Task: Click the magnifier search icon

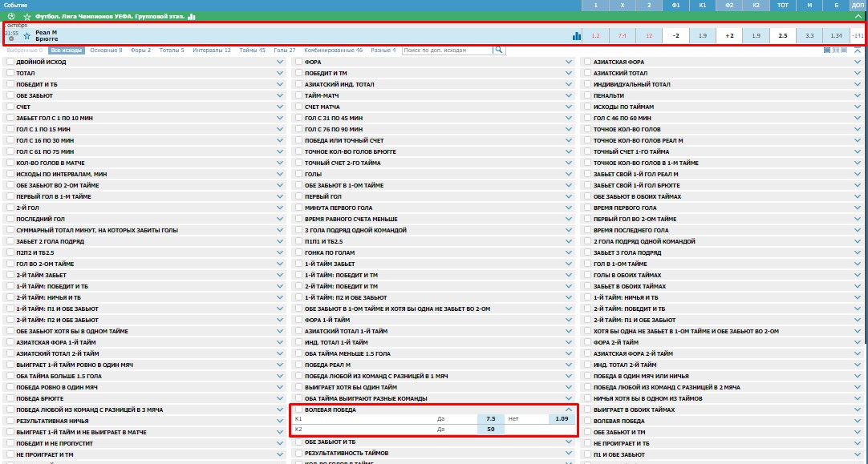Action: [499, 50]
